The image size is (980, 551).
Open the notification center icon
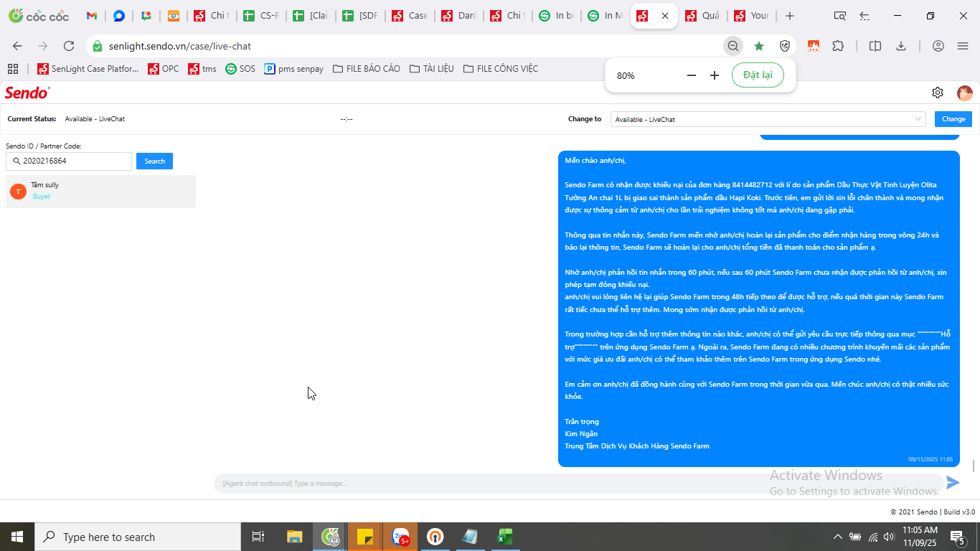point(957,537)
